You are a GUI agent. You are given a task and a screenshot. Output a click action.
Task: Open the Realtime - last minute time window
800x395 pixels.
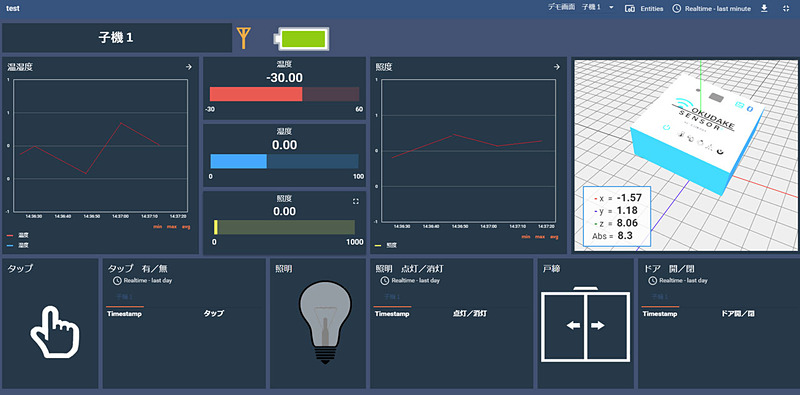point(711,9)
